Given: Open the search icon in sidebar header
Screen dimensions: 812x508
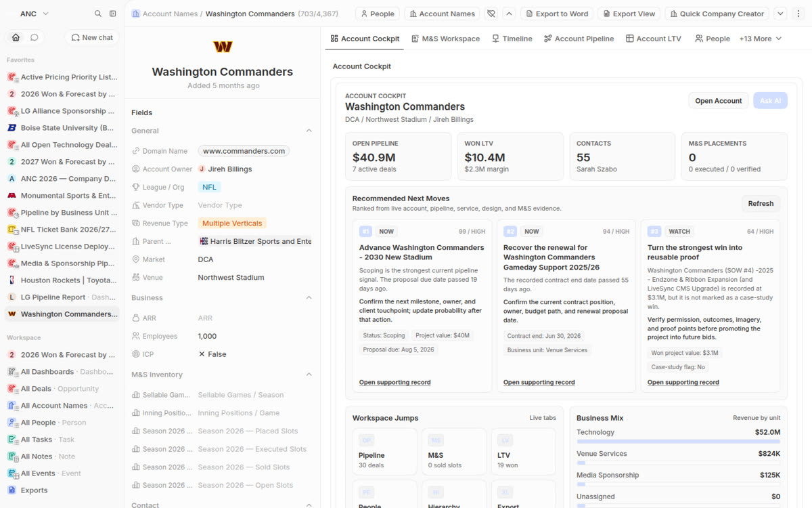Looking at the screenshot, I should pos(98,14).
